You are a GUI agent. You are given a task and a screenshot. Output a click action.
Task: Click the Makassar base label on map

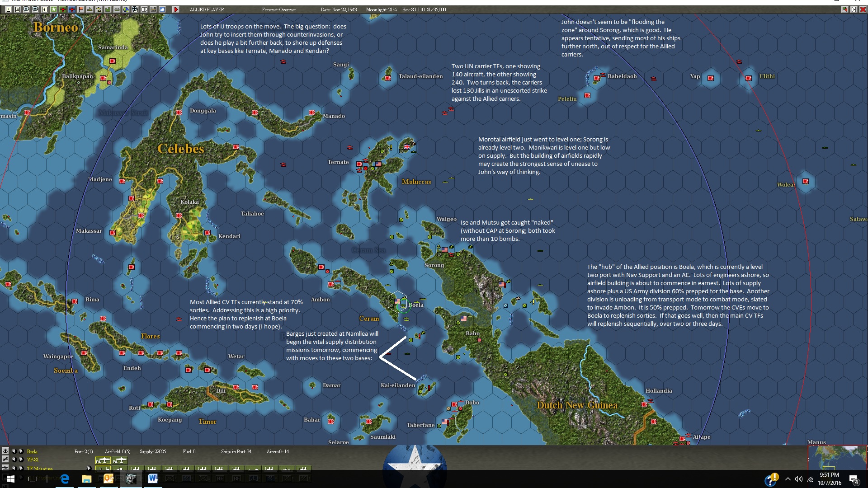click(89, 231)
